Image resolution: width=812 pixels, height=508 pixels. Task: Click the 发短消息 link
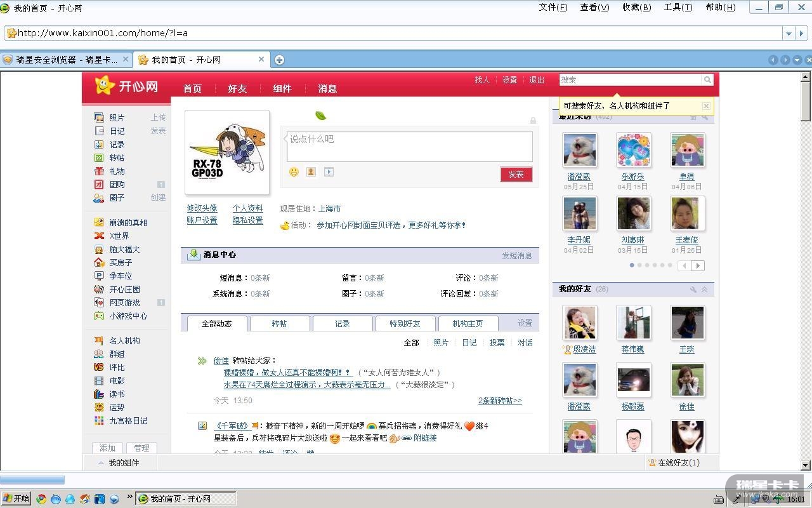click(517, 255)
